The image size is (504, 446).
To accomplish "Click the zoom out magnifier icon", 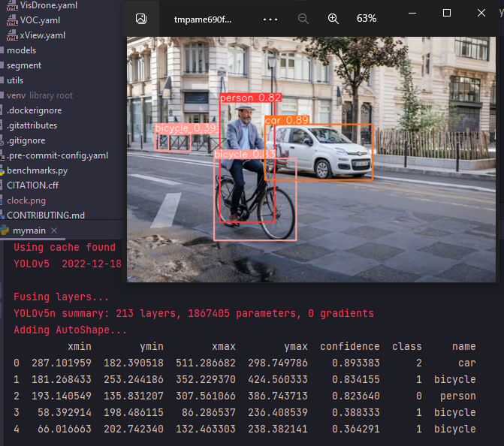I will 303,19.
